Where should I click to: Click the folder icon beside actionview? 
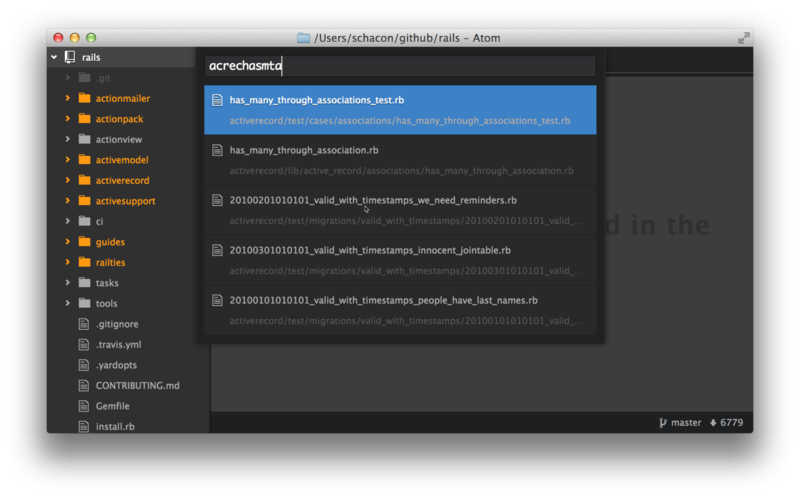pyautogui.click(x=85, y=140)
